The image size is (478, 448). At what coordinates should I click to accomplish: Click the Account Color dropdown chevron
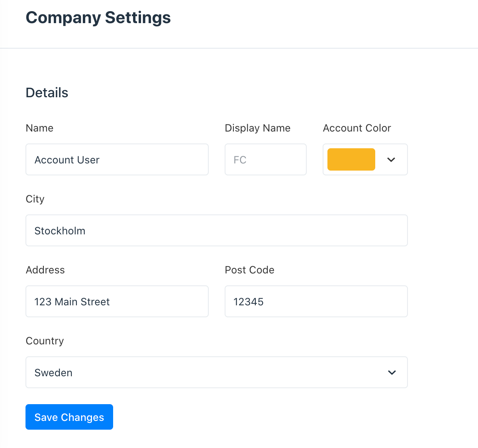coord(391,159)
